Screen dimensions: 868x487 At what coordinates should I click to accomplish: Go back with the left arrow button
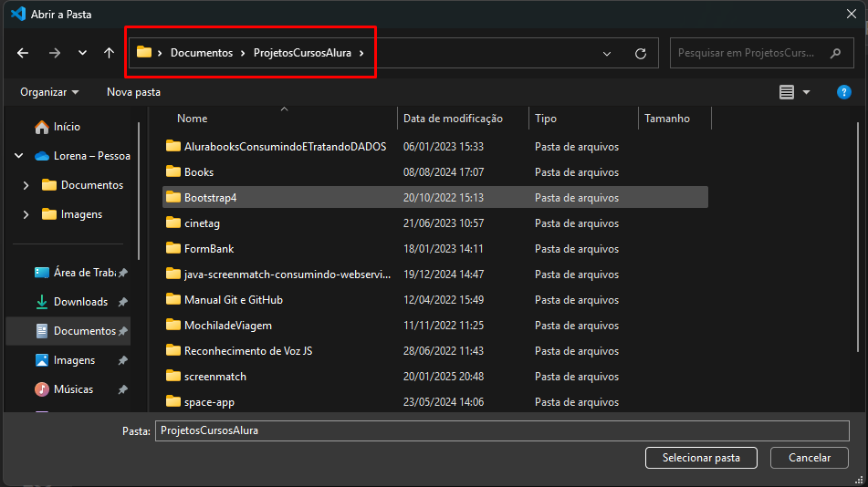coord(23,53)
